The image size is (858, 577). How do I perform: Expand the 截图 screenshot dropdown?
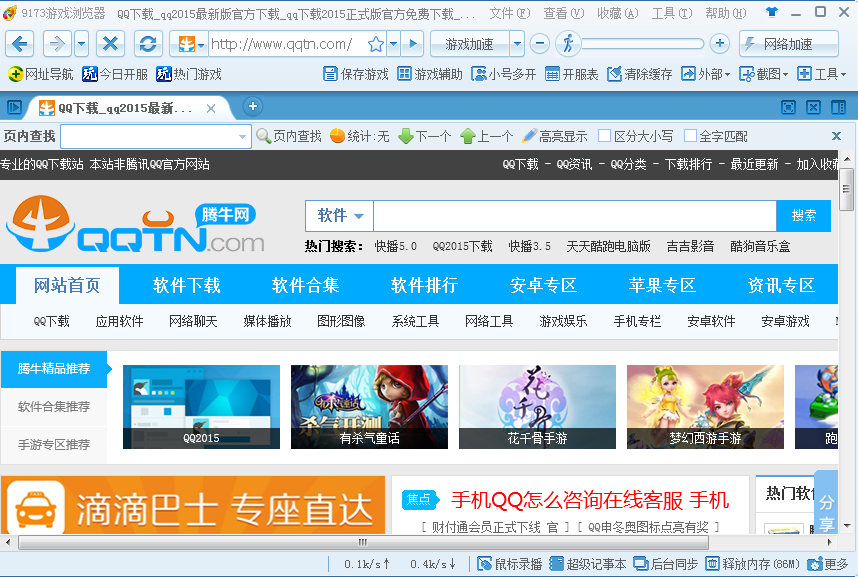click(x=785, y=74)
